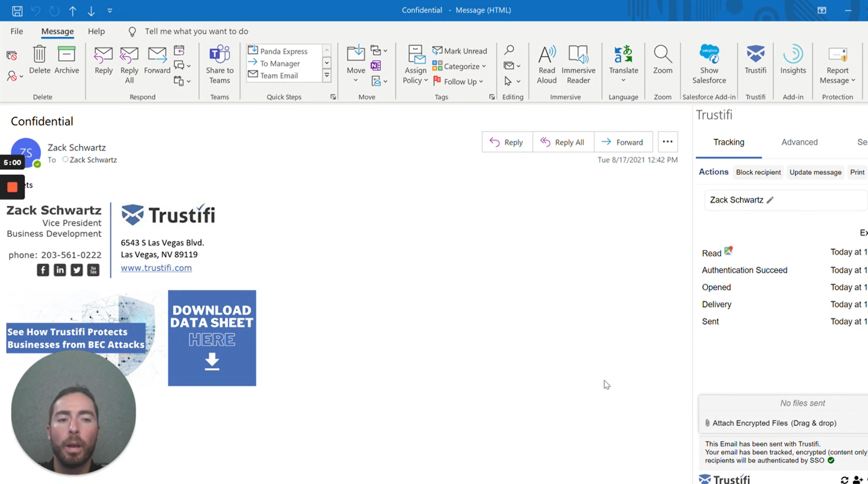The image size is (868, 484).
Task: Click the Tell me search field
Action: (x=196, y=31)
